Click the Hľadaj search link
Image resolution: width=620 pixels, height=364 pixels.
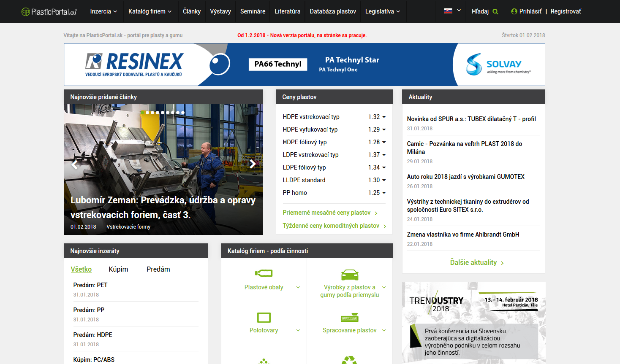pyautogui.click(x=480, y=11)
